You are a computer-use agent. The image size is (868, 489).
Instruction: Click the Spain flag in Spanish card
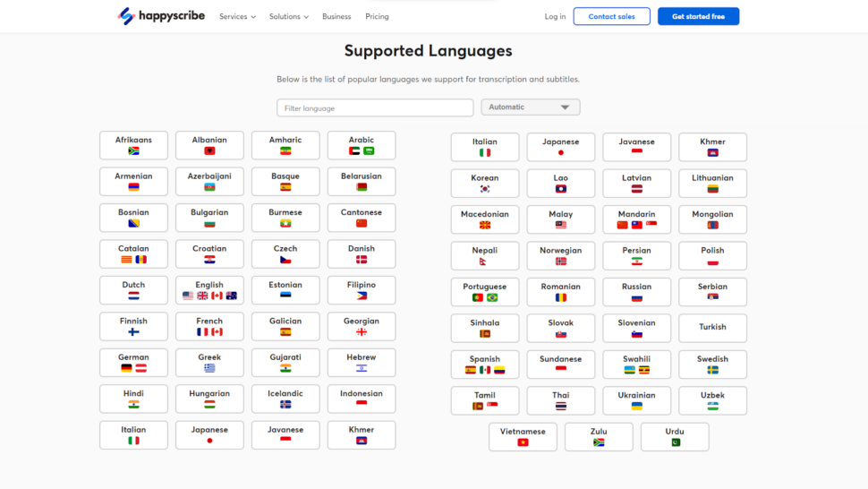click(471, 370)
